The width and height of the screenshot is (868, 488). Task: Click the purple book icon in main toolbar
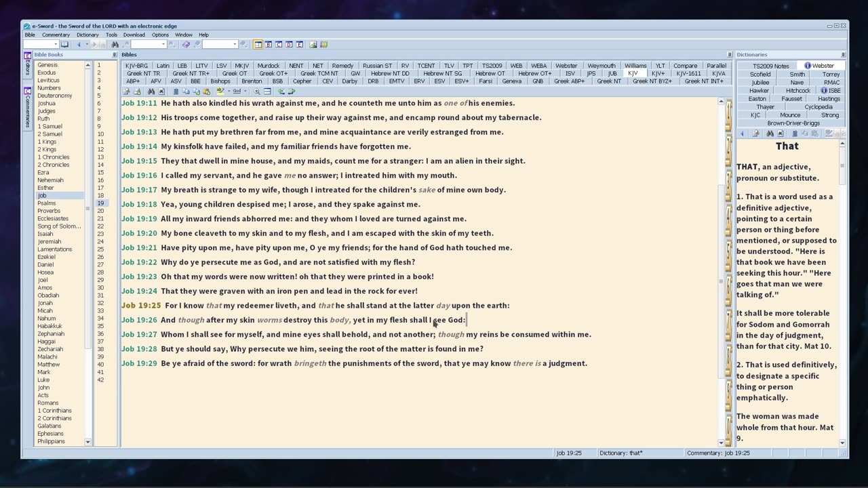pos(186,44)
